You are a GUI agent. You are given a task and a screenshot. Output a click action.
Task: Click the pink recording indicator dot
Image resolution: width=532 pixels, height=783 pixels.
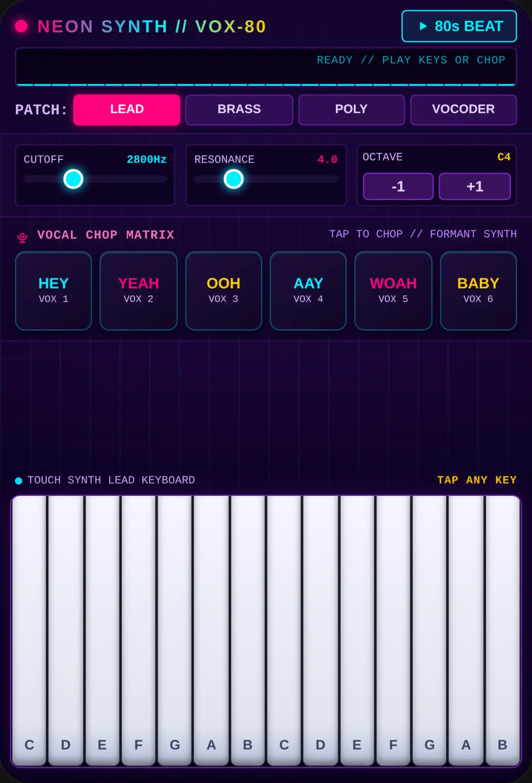[21, 26]
